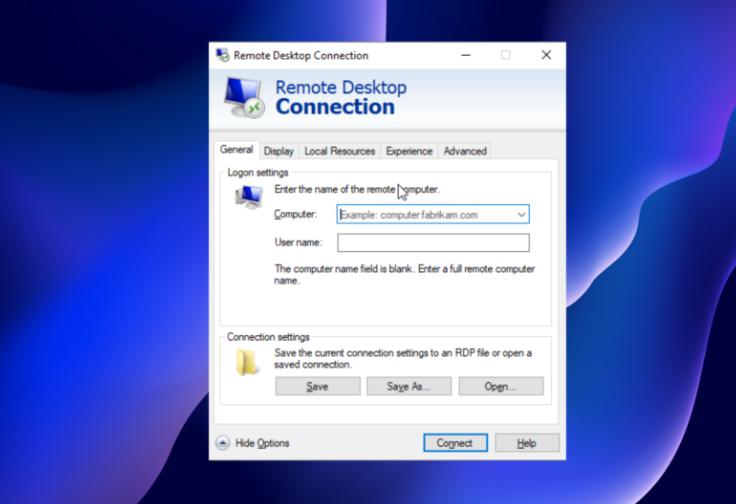This screenshot has height=504, width=736.
Task: Open Help with the Help button
Action: pos(527,443)
